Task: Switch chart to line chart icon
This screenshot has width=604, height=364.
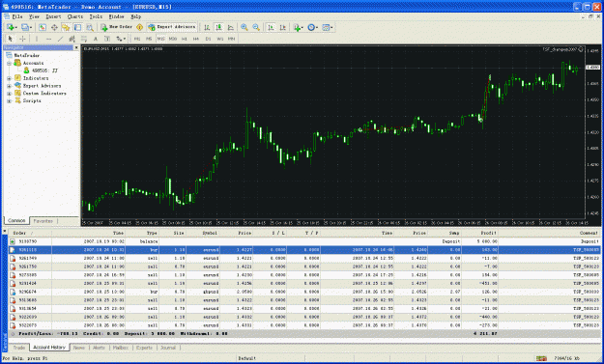Action: pos(230,27)
